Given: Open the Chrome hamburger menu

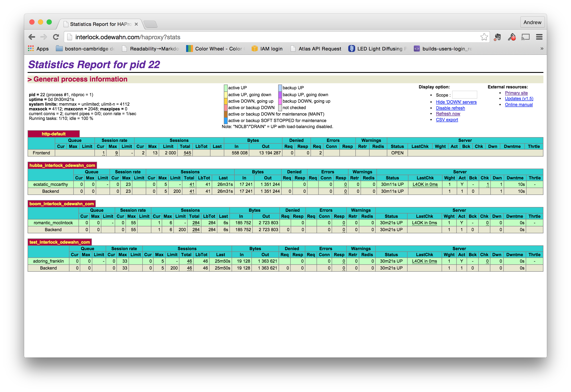Looking at the screenshot, I should tap(539, 37).
